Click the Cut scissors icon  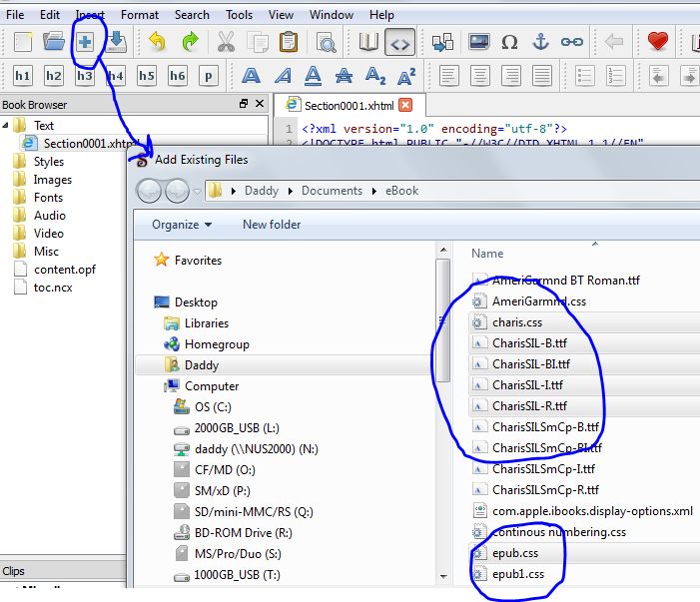(x=226, y=42)
